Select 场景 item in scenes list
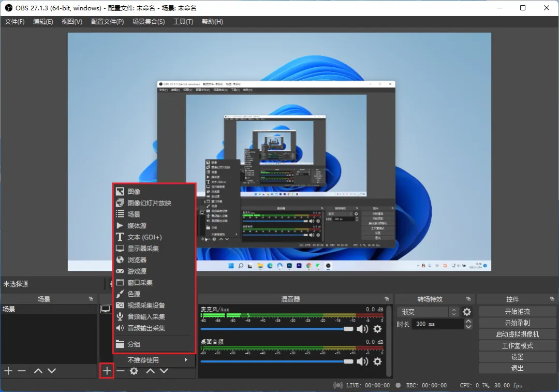Screen dimensions: 559x392 tap(49, 309)
